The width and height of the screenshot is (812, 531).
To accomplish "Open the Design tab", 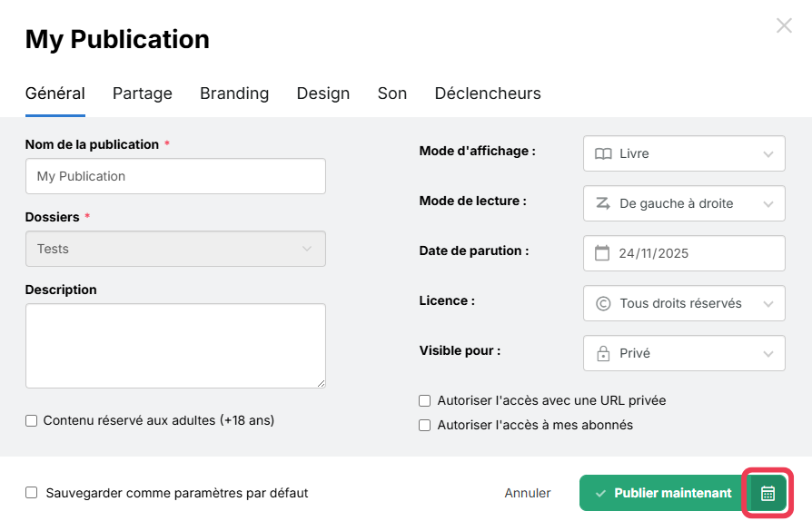I will point(323,93).
